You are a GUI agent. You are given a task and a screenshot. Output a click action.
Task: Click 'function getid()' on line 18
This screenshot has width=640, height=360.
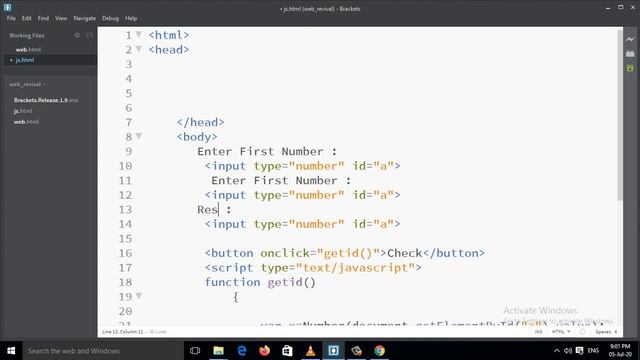pos(260,282)
